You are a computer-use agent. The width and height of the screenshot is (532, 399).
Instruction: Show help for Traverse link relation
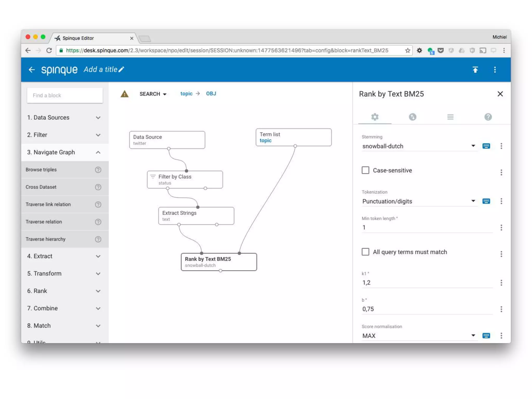pos(98,204)
